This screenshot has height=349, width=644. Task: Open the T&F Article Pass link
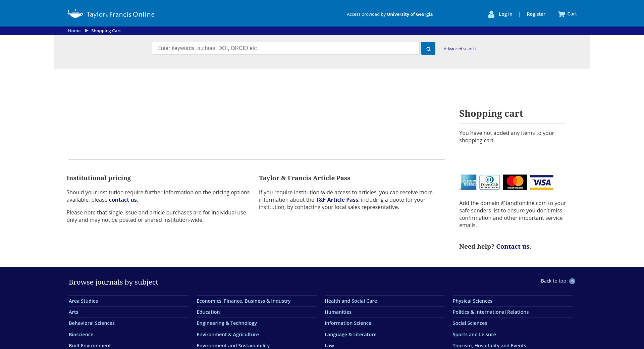(337, 200)
